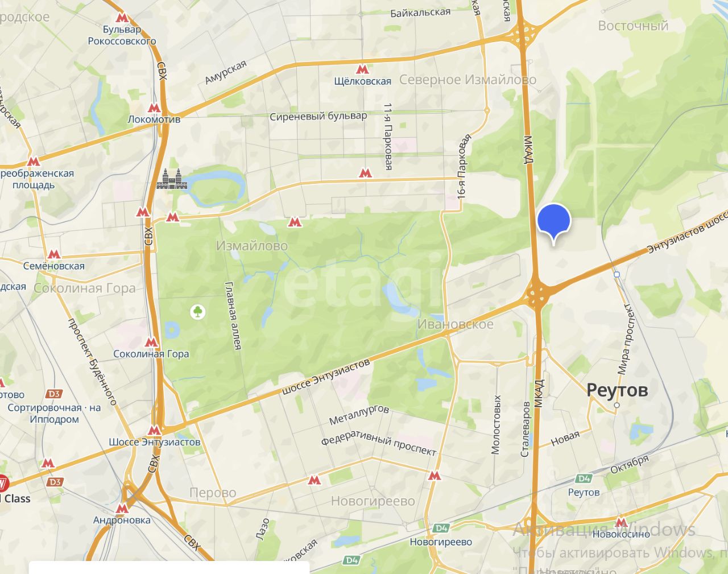
Task: Click the Реутов city label
Action: click(617, 390)
